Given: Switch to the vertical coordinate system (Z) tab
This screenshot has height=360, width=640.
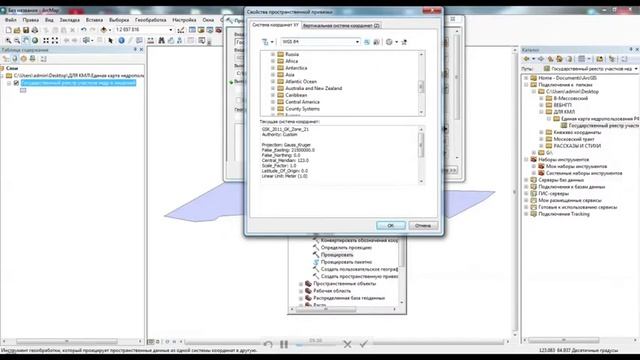Looking at the screenshot, I should [x=341, y=26].
